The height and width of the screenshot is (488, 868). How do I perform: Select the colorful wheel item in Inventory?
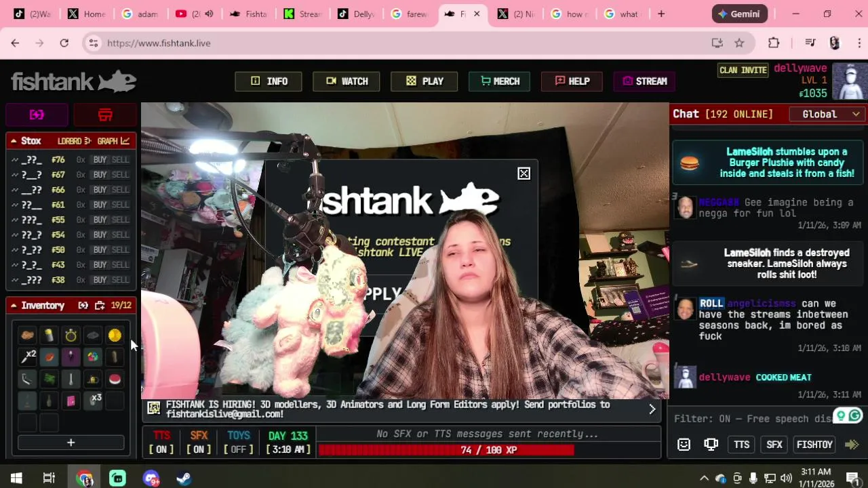point(93,357)
